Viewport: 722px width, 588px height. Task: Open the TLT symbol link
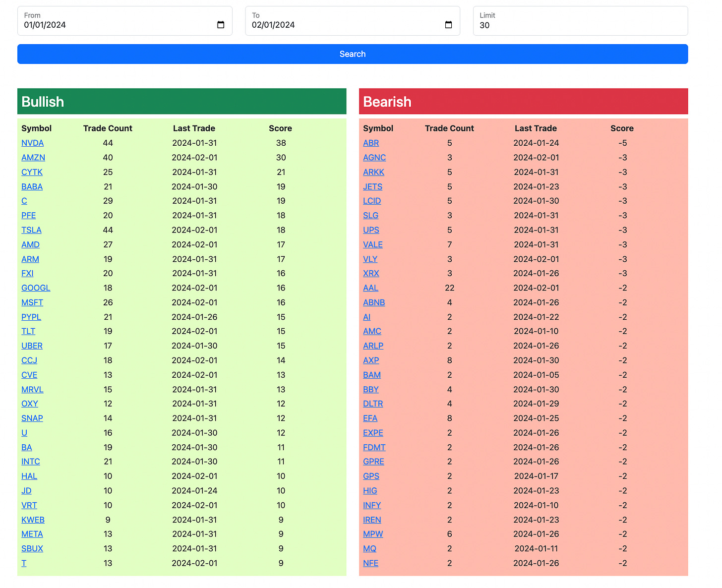point(28,331)
